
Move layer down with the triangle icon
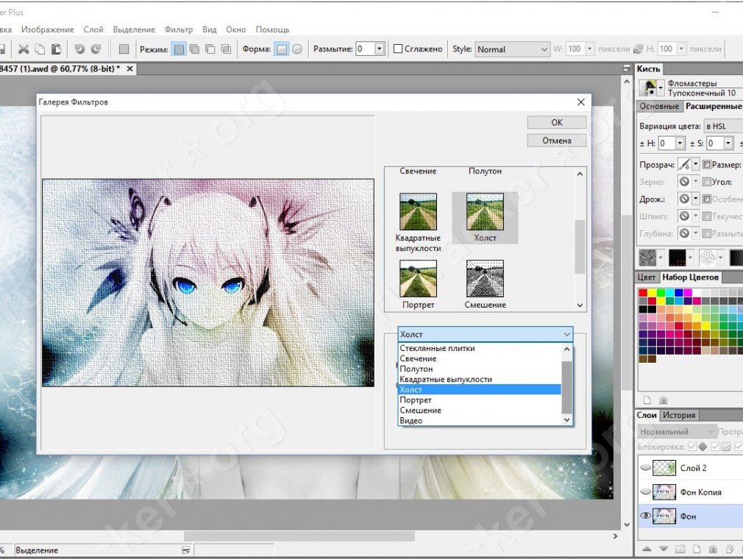click(664, 549)
